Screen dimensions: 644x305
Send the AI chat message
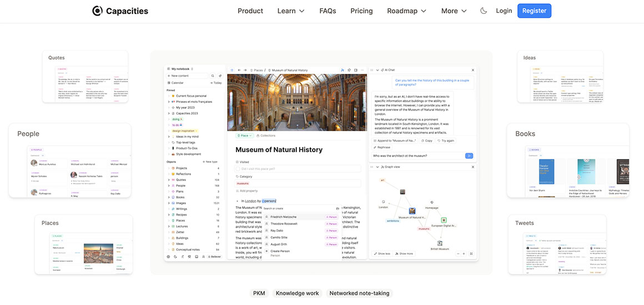(x=469, y=156)
